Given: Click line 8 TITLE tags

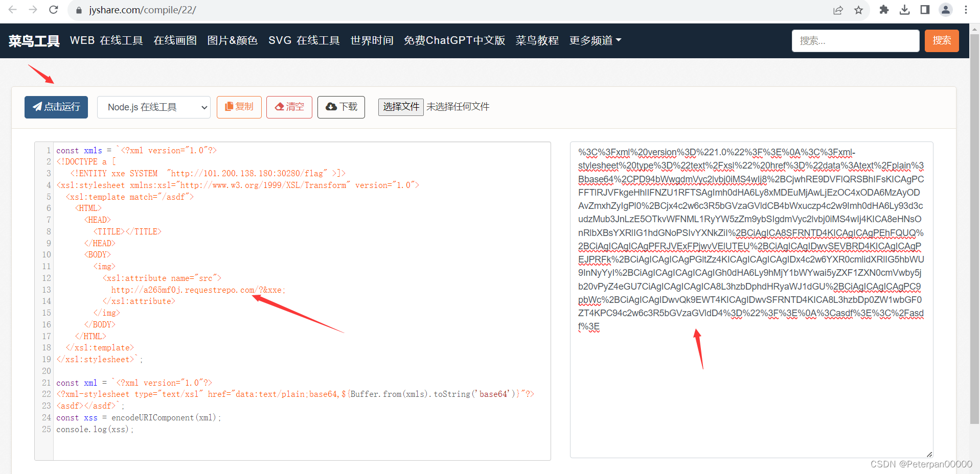Looking at the screenshot, I should pyautogui.click(x=127, y=232).
